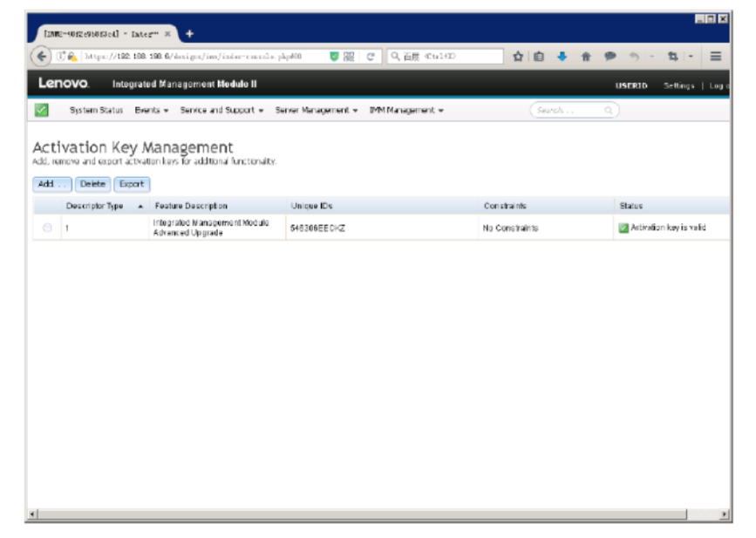Image resolution: width=756 pixels, height=538 pixels.
Task: Focus the browser search box
Action: 445,57
